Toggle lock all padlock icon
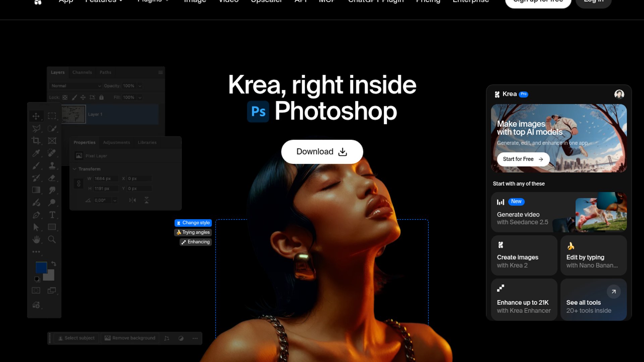Viewport: 644px width, 362px height. click(x=101, y=98)
